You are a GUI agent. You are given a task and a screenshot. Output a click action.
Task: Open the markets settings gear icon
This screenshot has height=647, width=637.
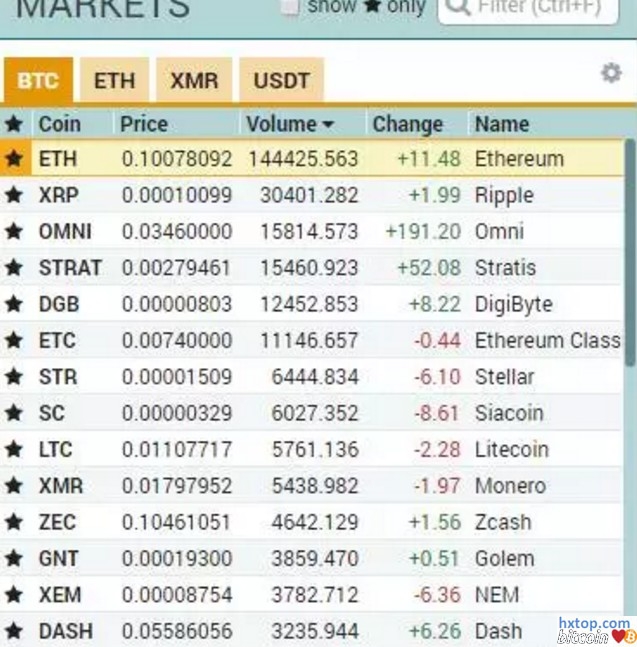(610, 73)
